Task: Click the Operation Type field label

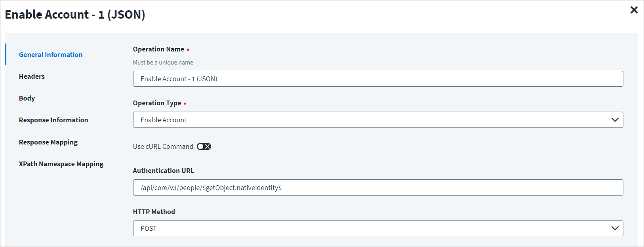Action: tap(157, 103)
